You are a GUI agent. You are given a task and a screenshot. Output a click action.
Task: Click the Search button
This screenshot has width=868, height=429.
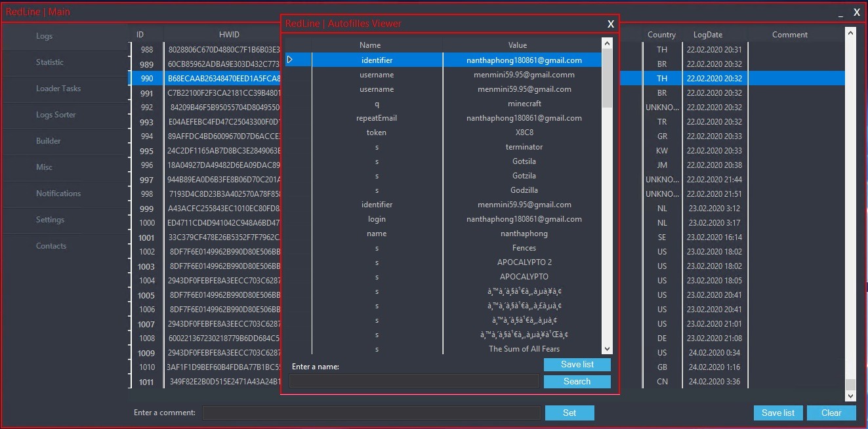click(x=577, y=381)
